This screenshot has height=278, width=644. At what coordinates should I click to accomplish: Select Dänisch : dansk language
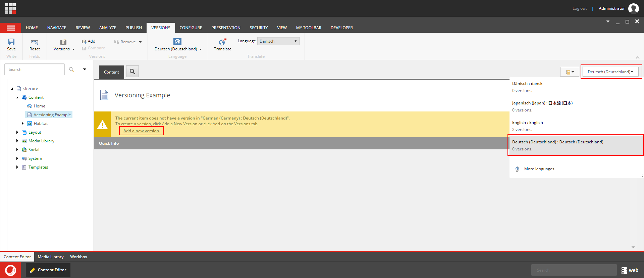click(576, 87)
